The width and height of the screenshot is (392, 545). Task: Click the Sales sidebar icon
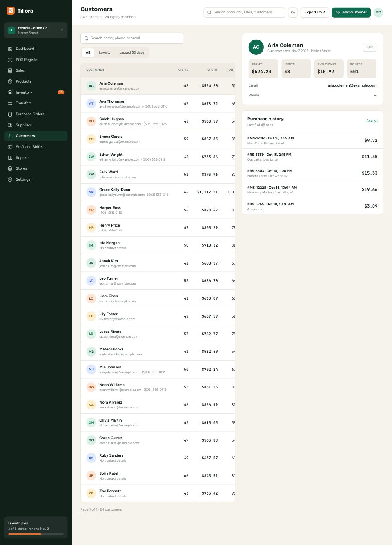[10, 70]
